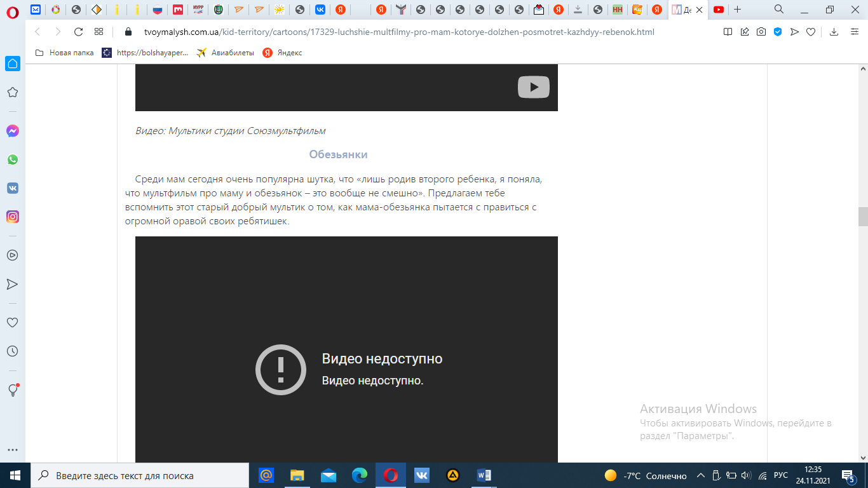Image resolution: width=868 pixels, height=488 pixels.
Task: Open Easy Setup settings sliders
Action: [x=855, y=32]
